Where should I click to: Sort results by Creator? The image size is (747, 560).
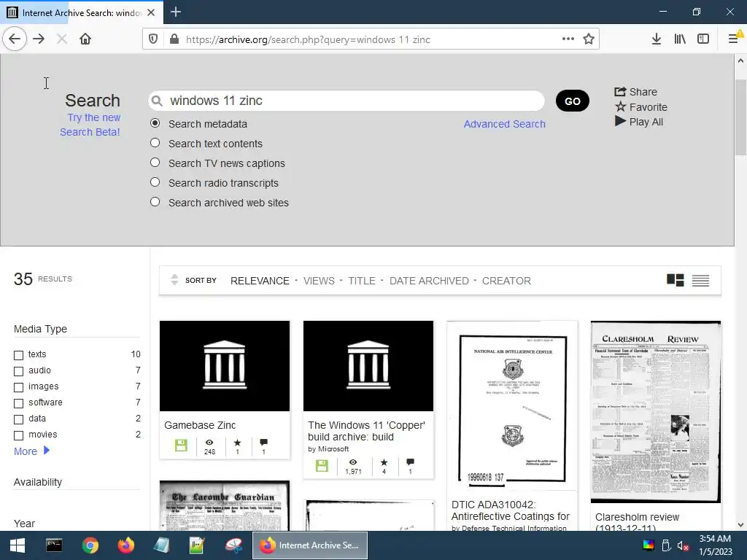point(506,281)
